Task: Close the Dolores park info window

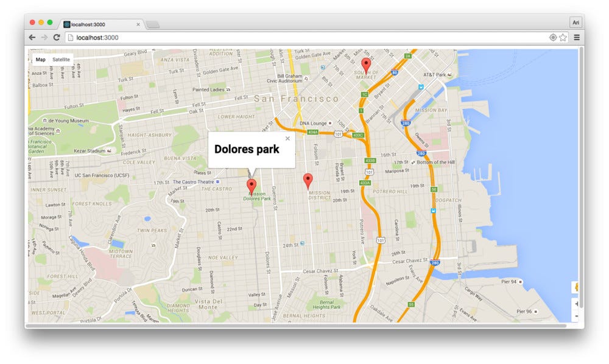Action: [x=287, y=138]
